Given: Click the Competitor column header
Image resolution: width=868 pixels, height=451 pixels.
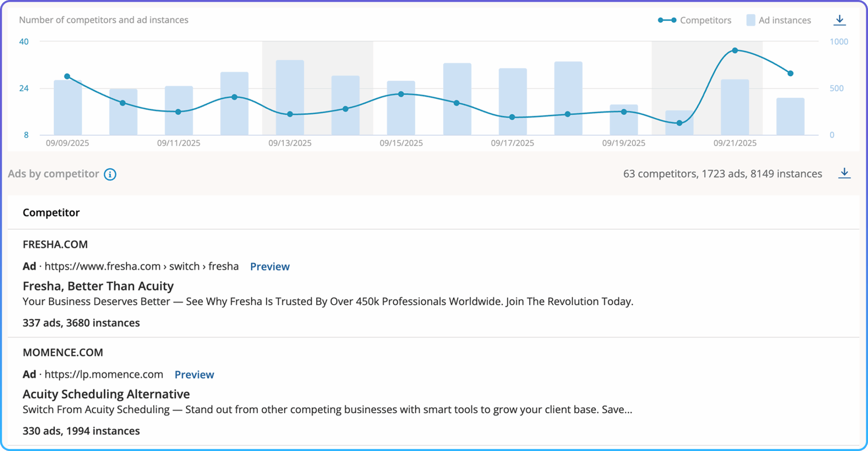Looking at the screenshot, I should [51, 213].
